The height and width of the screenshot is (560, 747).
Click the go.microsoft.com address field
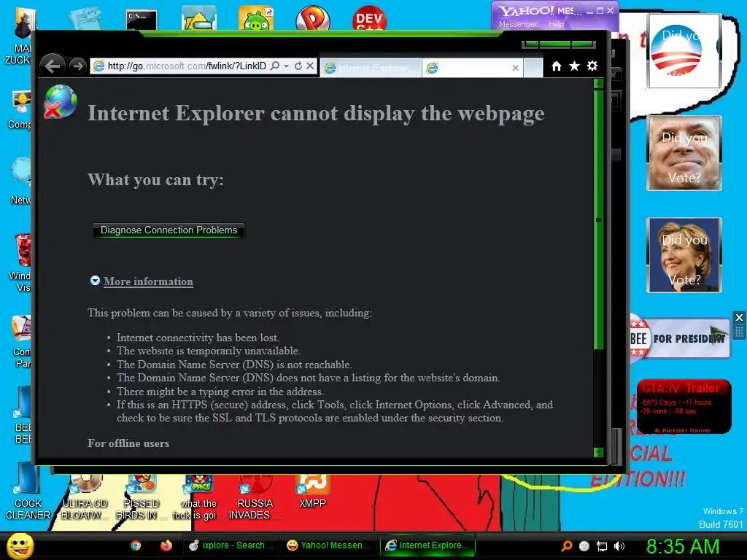tap(187, 66)
